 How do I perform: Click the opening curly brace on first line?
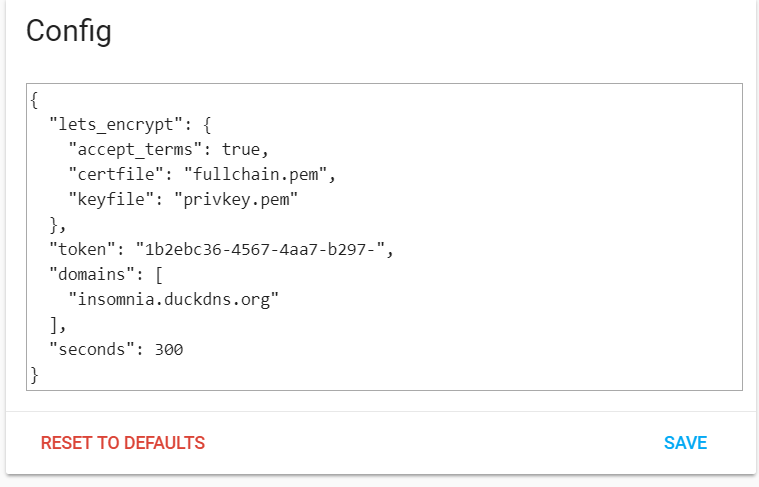pyautogui.click(x=34, y=100)
